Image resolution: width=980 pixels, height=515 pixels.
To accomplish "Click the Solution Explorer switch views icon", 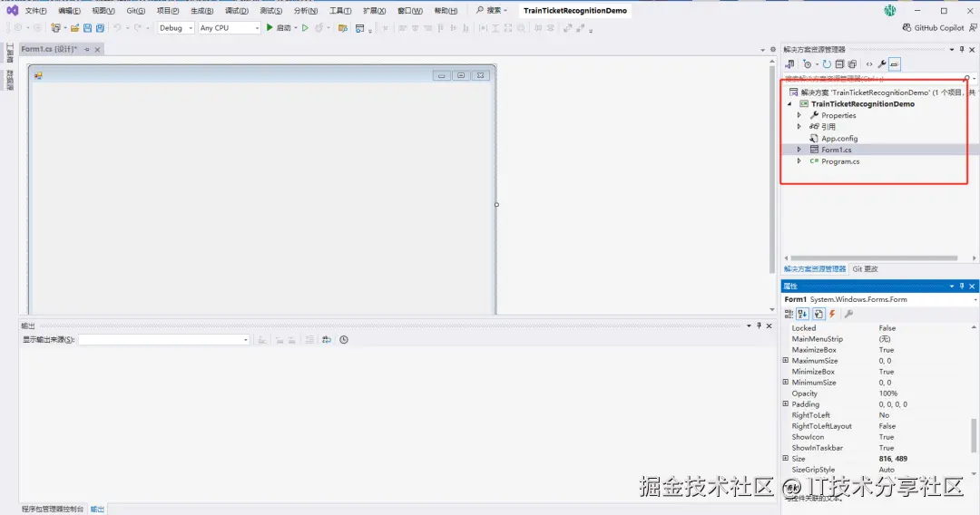I will pos(790,63).
